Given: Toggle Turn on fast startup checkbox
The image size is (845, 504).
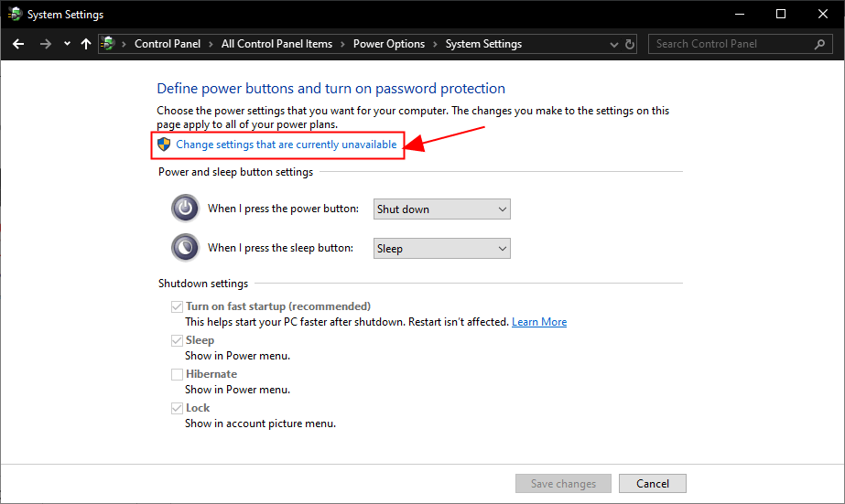Looking at the screenshot, I should (x=177, y=306).
